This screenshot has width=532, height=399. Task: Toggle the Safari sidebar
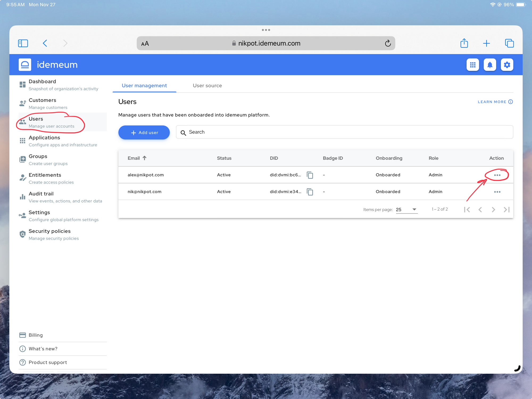coord(23,43)
